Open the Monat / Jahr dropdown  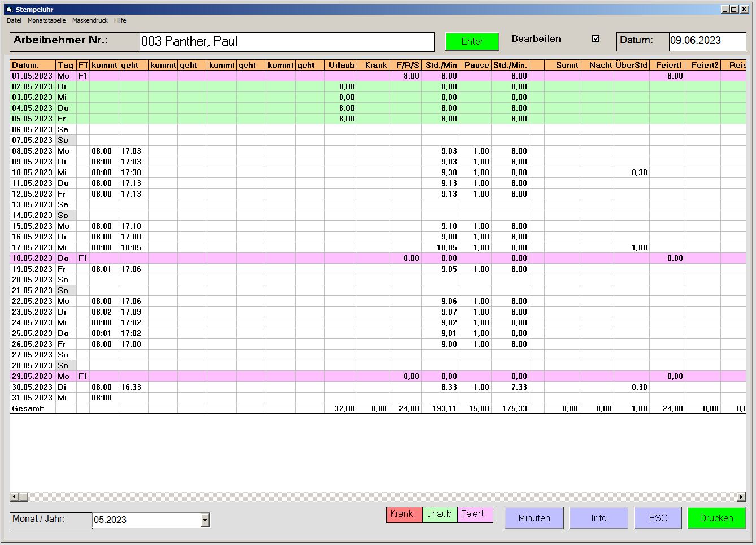click(205, 520)
